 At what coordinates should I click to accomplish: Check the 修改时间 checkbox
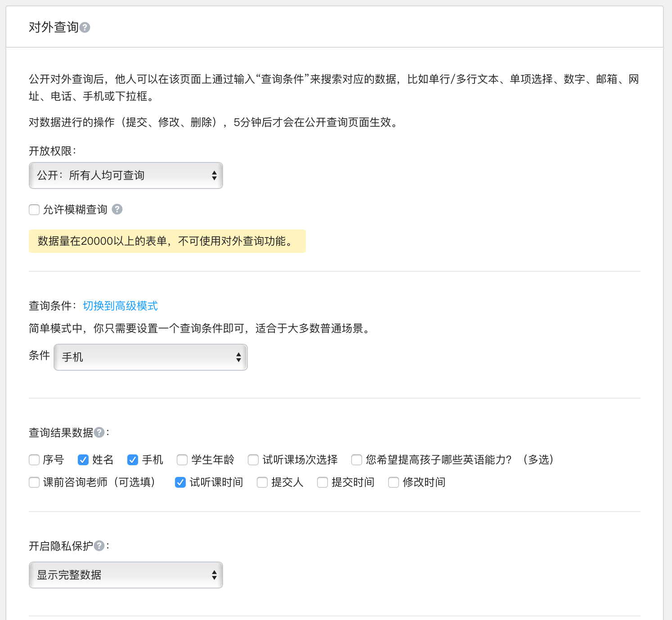coord(394,482)
